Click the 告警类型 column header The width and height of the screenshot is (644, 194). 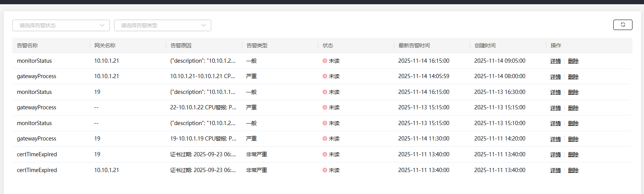click(257, 45)
